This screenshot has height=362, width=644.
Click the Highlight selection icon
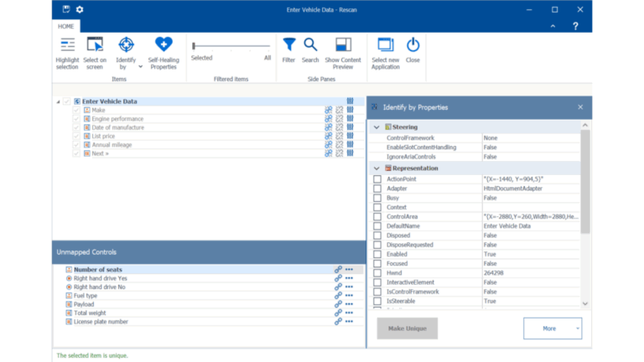[67, 44]
